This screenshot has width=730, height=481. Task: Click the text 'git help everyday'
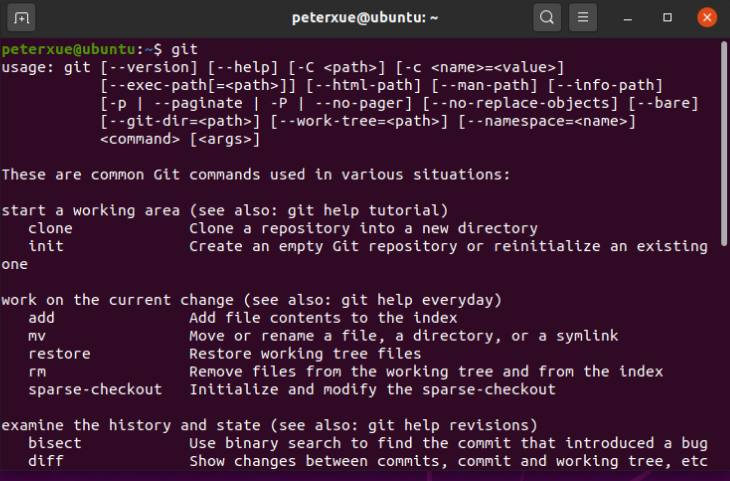[417, 300]
